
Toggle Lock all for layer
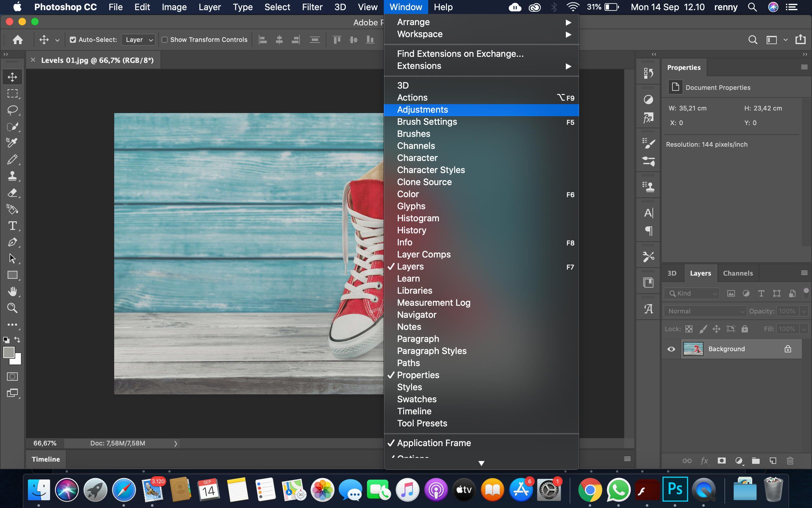tap(744, 329)
